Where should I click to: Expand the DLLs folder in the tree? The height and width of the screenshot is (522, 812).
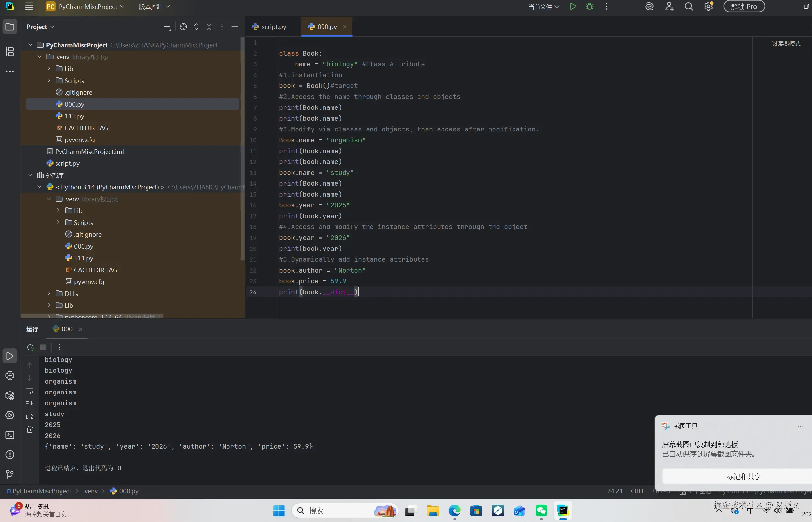tap(49, 293)
